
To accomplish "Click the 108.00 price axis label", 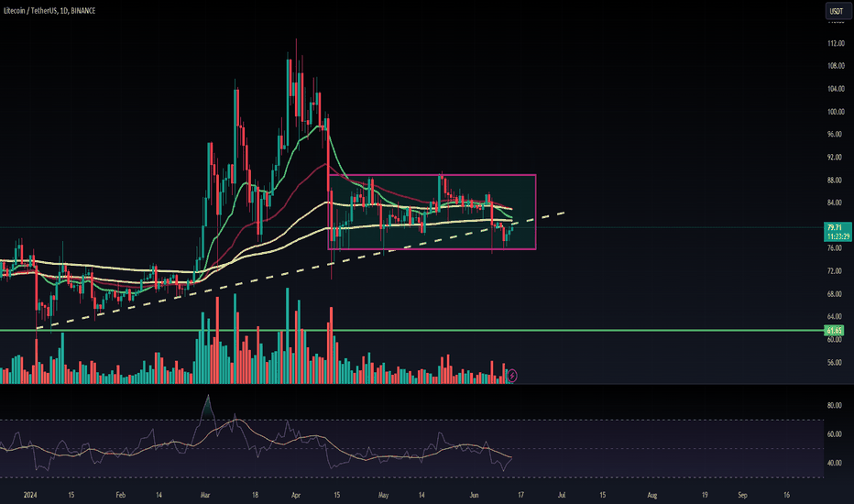I will 836,66.
